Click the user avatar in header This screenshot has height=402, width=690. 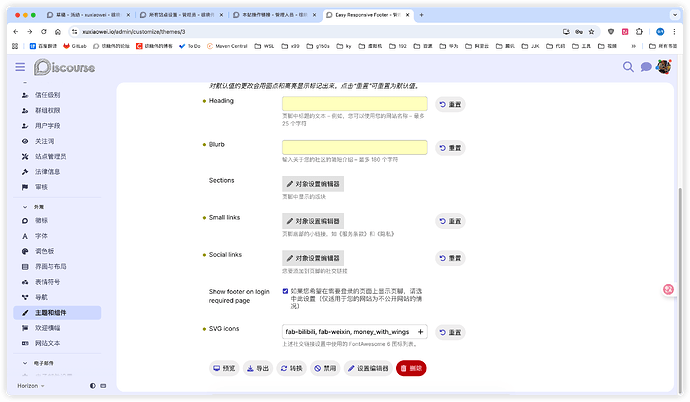(662, 67)
